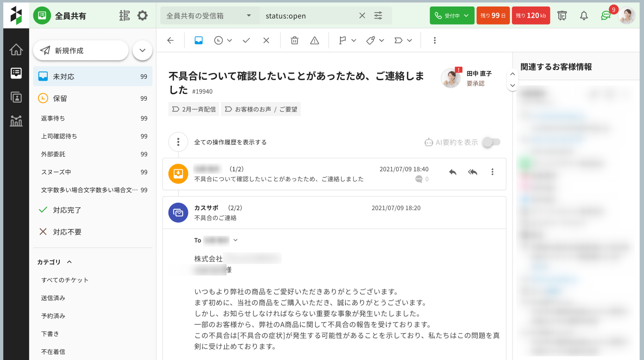Open the 保留 folder
The height and width of the screenshot is (360, 644).
pyautogui.click(x=93, y=98)
